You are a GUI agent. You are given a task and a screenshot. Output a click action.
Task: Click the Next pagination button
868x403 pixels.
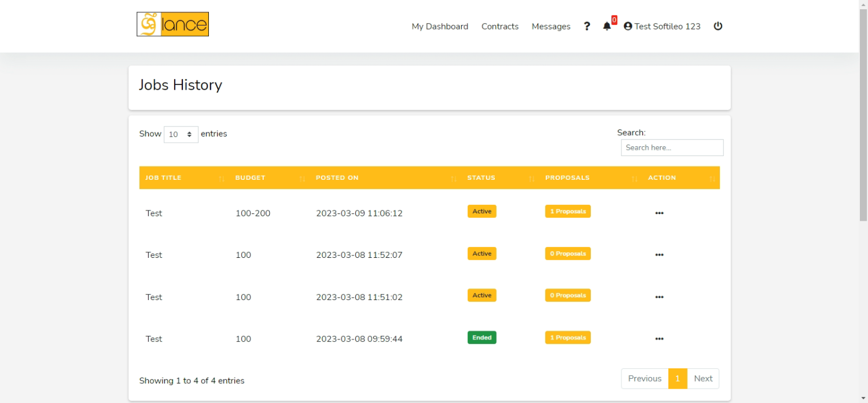pos(703,379)
